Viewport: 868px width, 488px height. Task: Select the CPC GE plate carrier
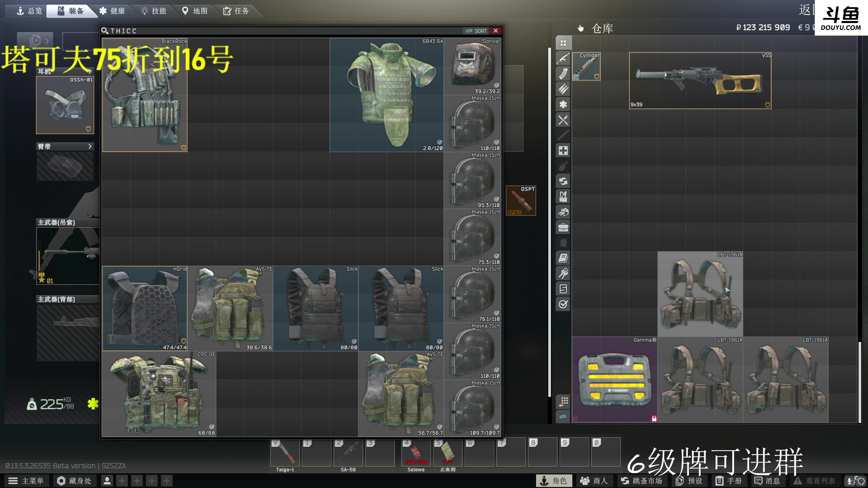coord(159,394)
